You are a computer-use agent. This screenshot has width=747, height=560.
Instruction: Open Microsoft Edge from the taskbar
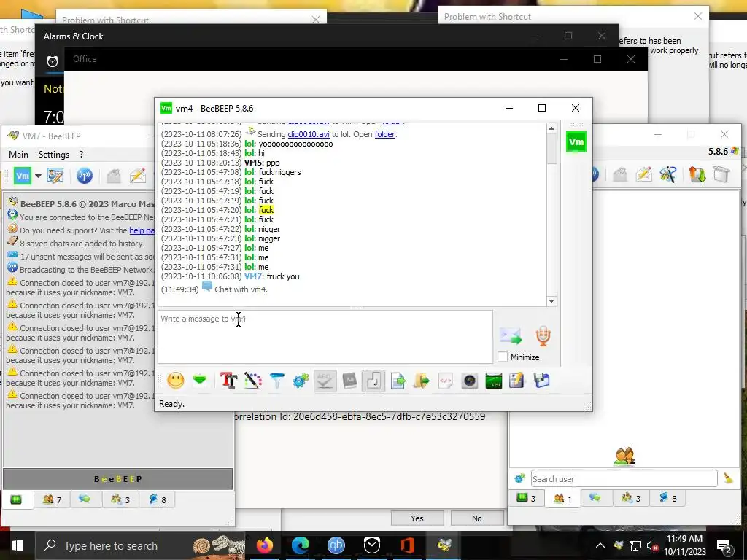tap(301, 545)
